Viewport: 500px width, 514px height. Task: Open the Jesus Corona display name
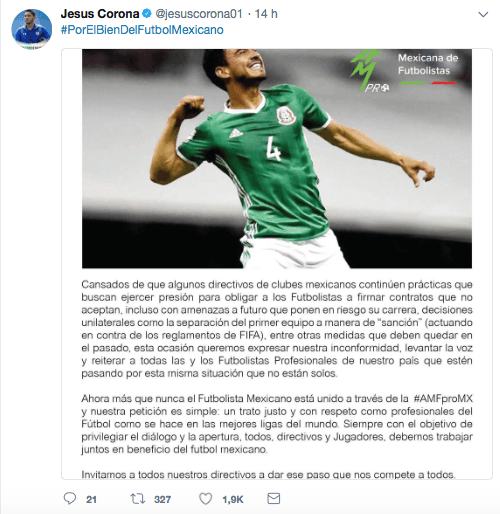point(100,14)
